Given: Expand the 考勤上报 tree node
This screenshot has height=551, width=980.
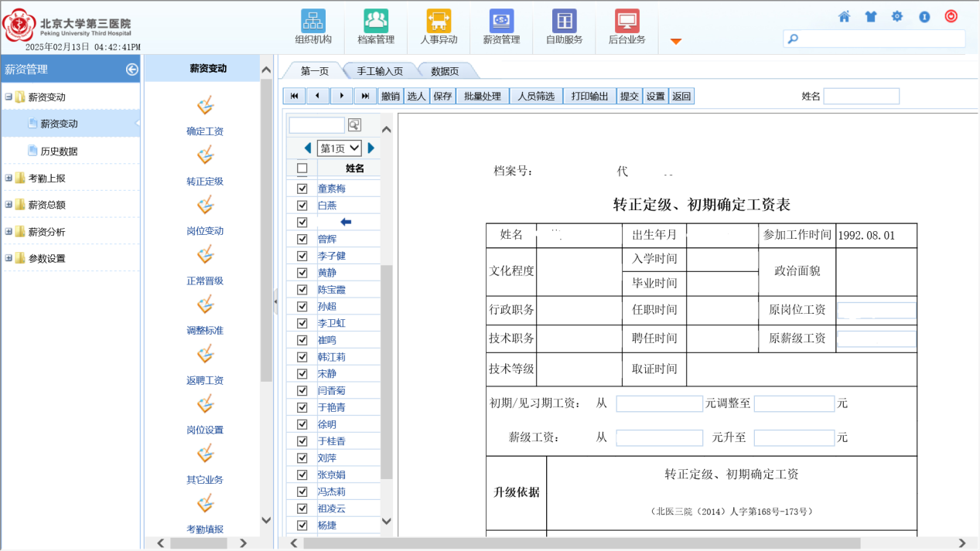Looking at the screenshot, I should click(9, 178).
